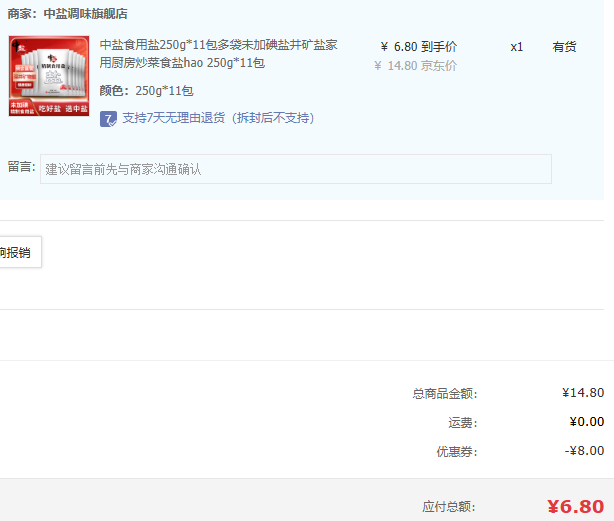Select the ¥14.80 京东价 price text
Screen dimensions: 614x521
(x=415, y=66)
